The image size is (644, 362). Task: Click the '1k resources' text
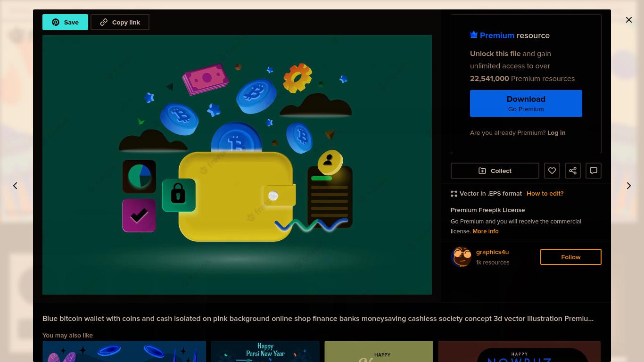[493, 262]
